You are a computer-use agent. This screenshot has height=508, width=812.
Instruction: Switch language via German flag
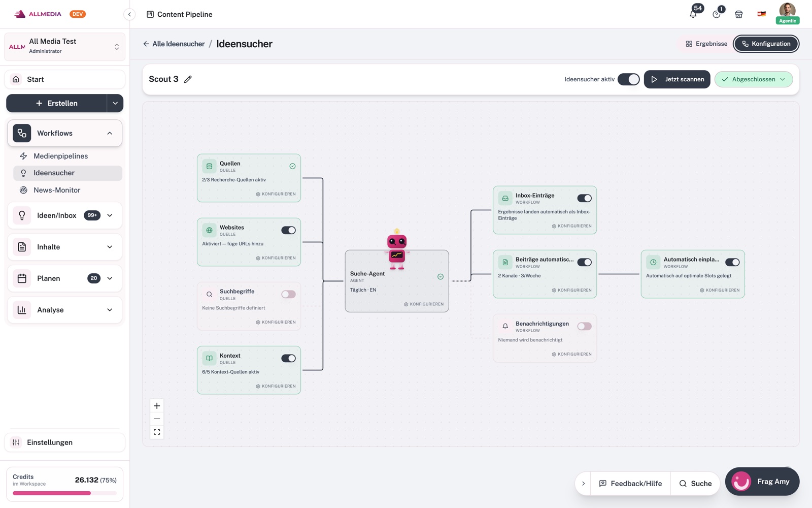pyautogui.click(x=761, y=14)
